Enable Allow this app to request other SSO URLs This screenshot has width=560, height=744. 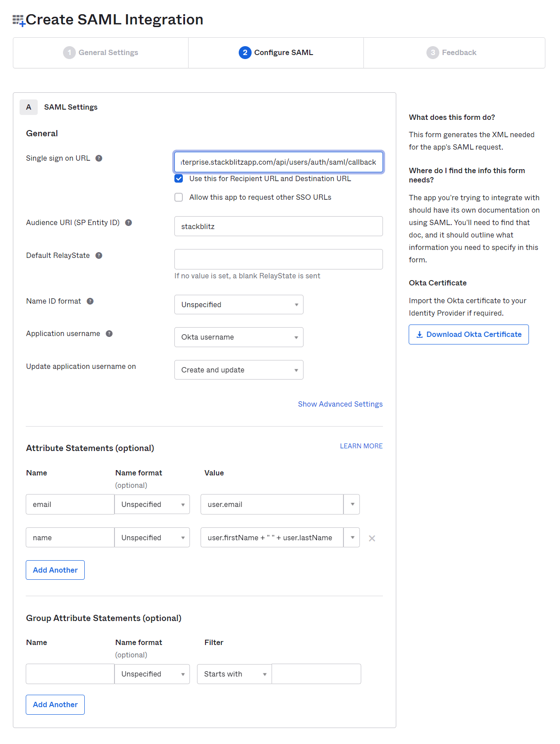(x=179, y=198)
